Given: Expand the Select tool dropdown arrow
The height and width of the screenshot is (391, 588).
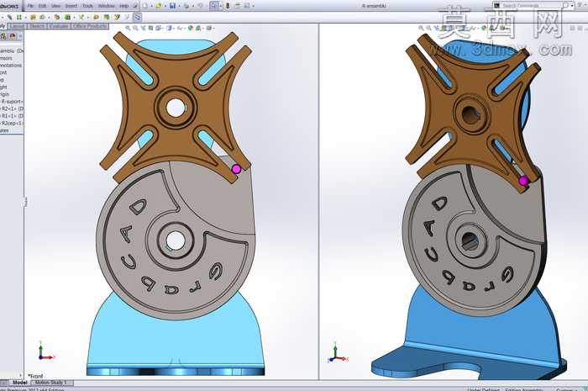Looking at the screenshot, I should click(220, 7).
